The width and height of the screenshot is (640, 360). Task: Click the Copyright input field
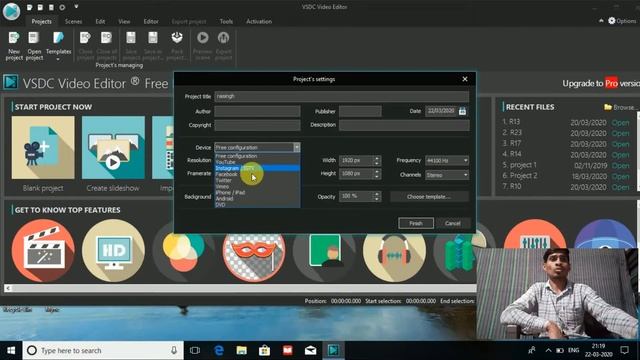click(257, 125)
